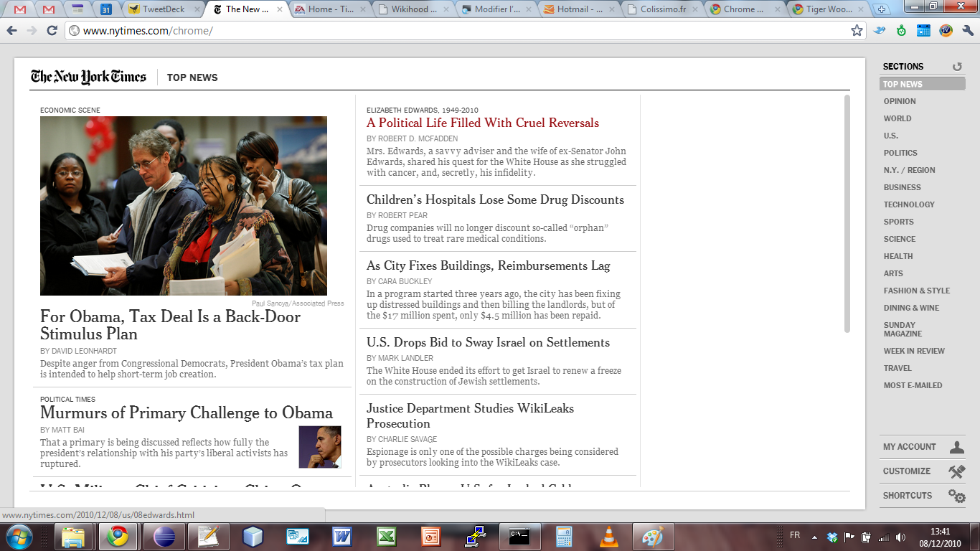Select the Most E-Mailed section
The width and height of the screenshot is (980, 551).
click(913, 385)
